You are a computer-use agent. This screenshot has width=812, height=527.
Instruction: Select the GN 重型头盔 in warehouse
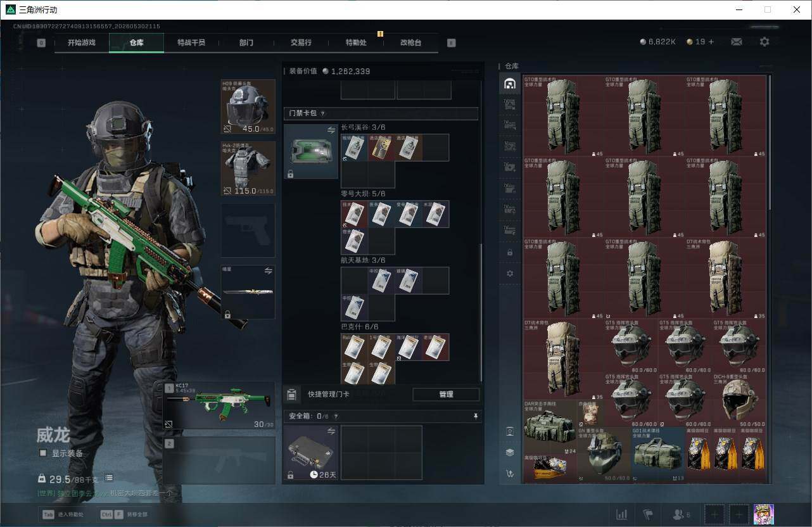click(x=604, y=454)
